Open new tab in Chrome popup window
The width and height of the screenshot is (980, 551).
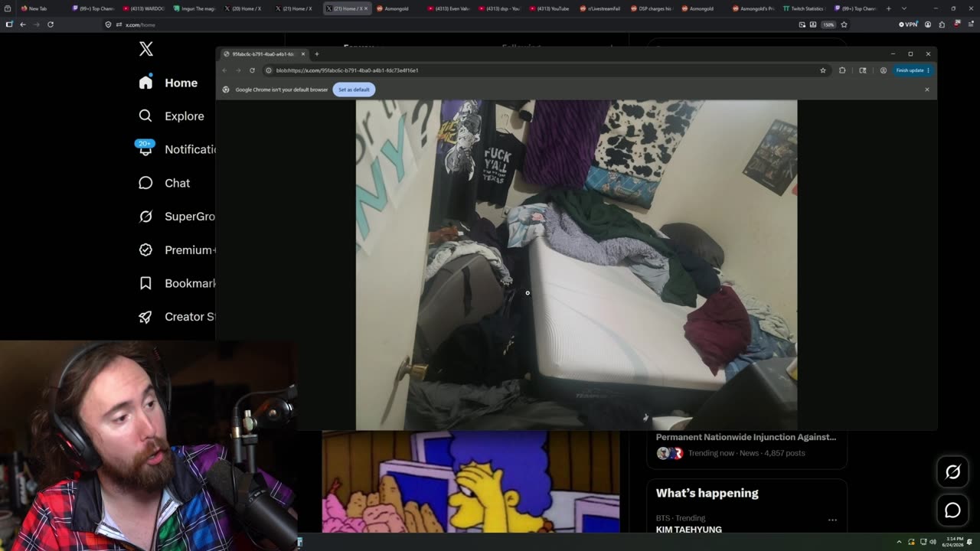click(317, 54)
